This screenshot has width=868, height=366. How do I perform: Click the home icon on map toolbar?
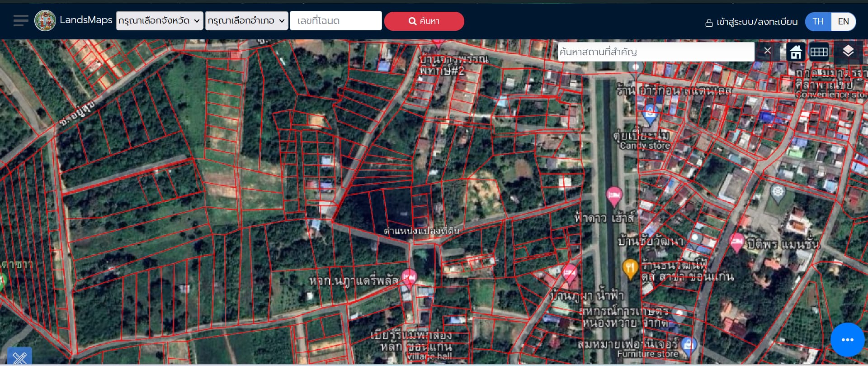(x=796, y=52)
